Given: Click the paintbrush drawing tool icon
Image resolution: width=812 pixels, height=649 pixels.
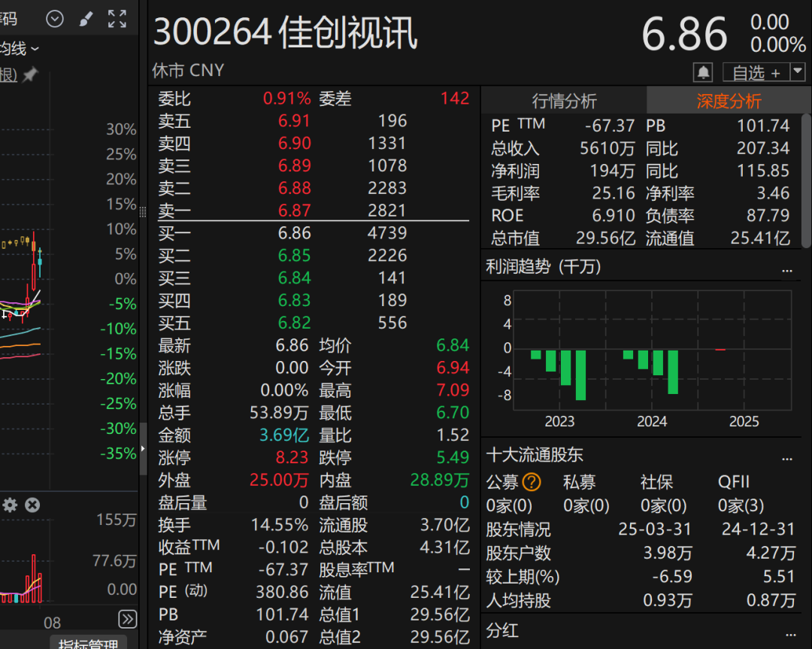Looking at the screenshot, I should tap(86, 19).
